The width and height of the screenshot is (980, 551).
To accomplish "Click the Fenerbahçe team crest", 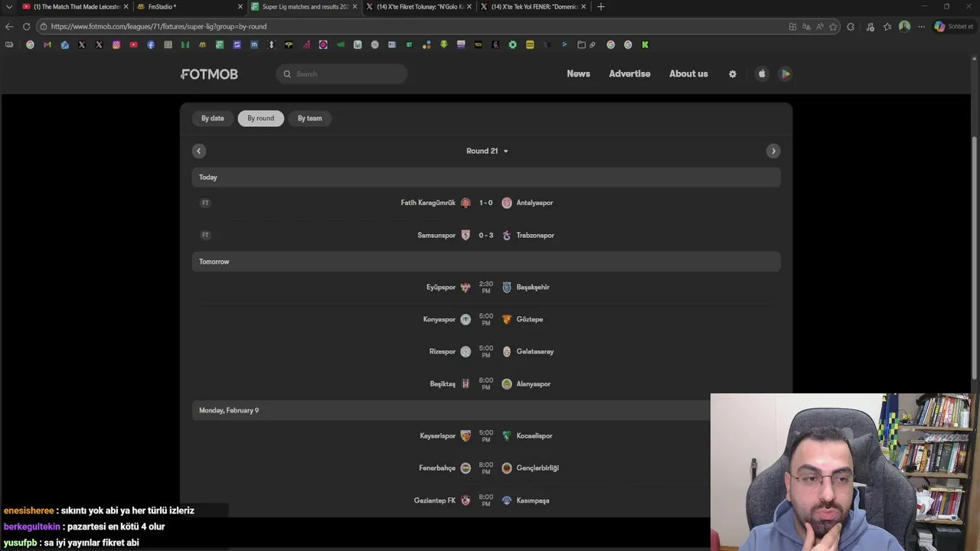I will [x=465, y=468].
